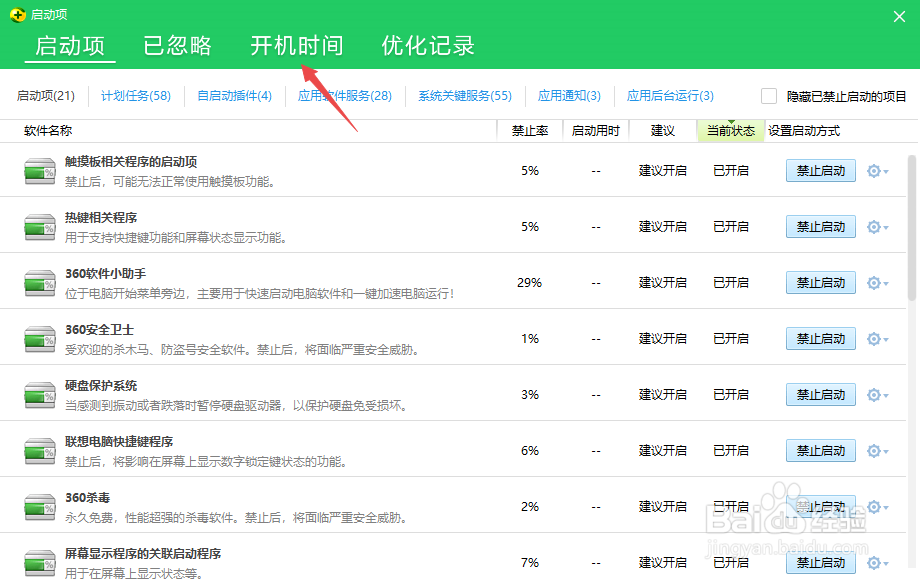Open the 优化记录 tab

pos(428,46)
